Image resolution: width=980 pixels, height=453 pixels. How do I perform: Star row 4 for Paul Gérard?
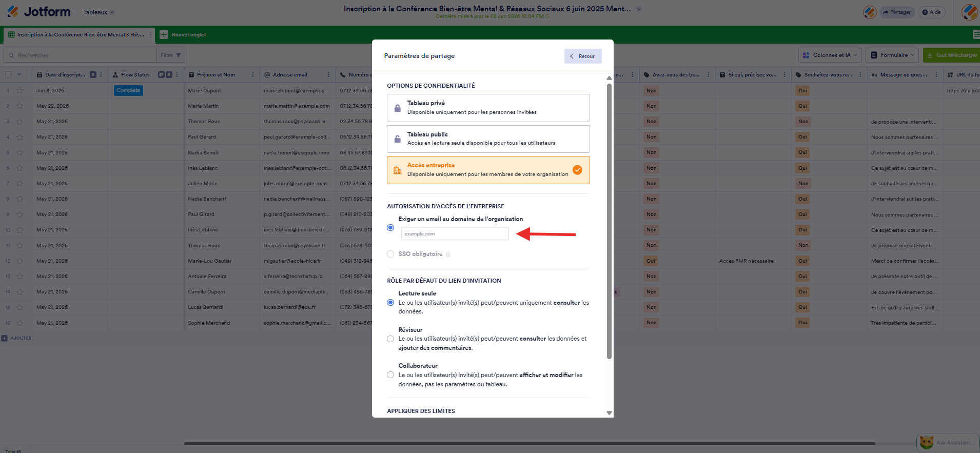[19, 137]
